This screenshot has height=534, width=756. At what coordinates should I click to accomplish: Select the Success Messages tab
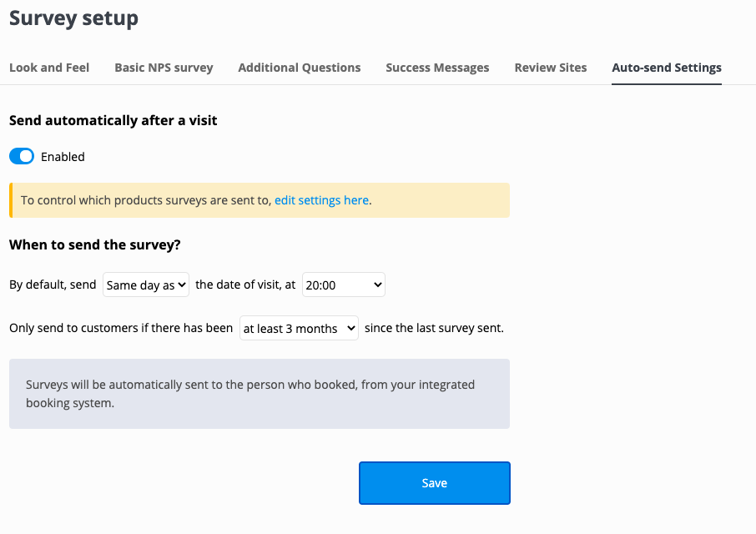click(x=437, y=68)
